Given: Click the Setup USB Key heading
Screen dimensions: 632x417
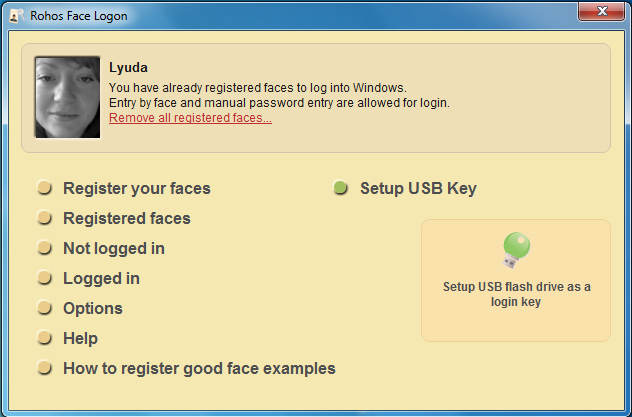Looking at the screenshot, I should (418, 188).
